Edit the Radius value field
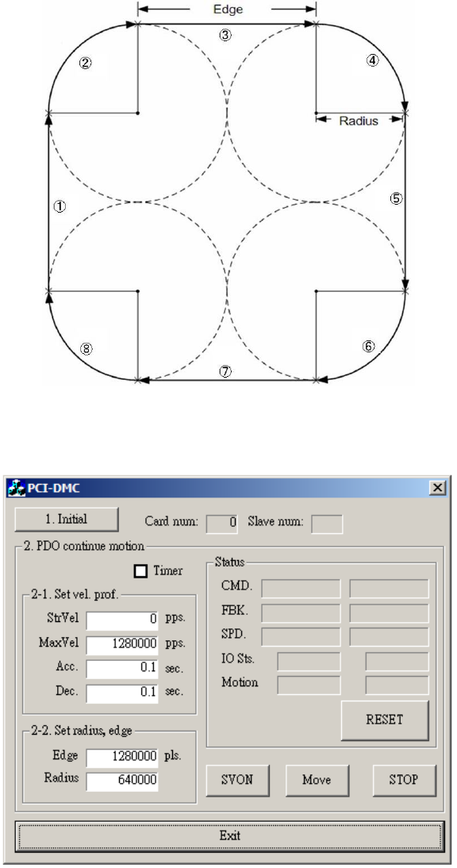This screenshot has width=457, height=868. point(122,781)
